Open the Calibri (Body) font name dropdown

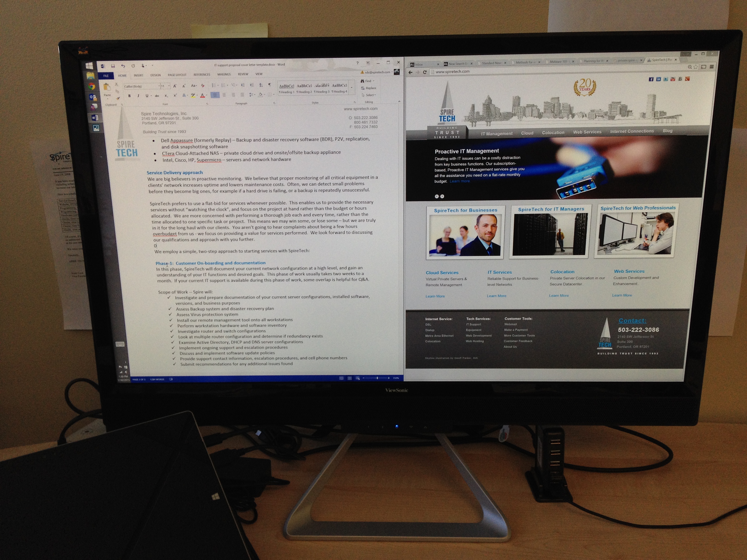[x=159, y=86]
